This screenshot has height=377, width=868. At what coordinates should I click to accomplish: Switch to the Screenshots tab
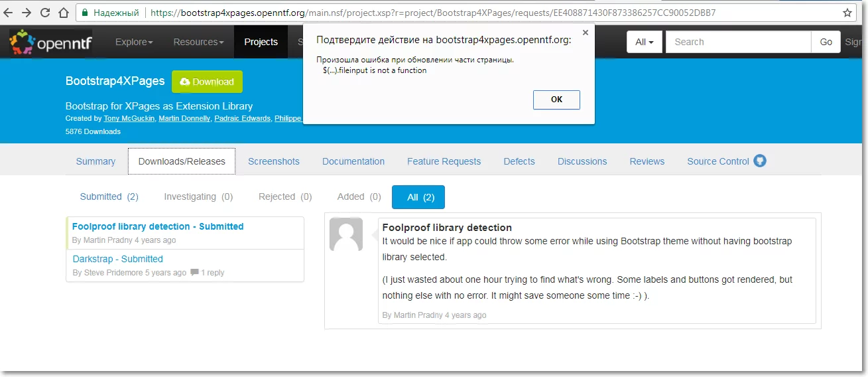(x=273, y=161)
